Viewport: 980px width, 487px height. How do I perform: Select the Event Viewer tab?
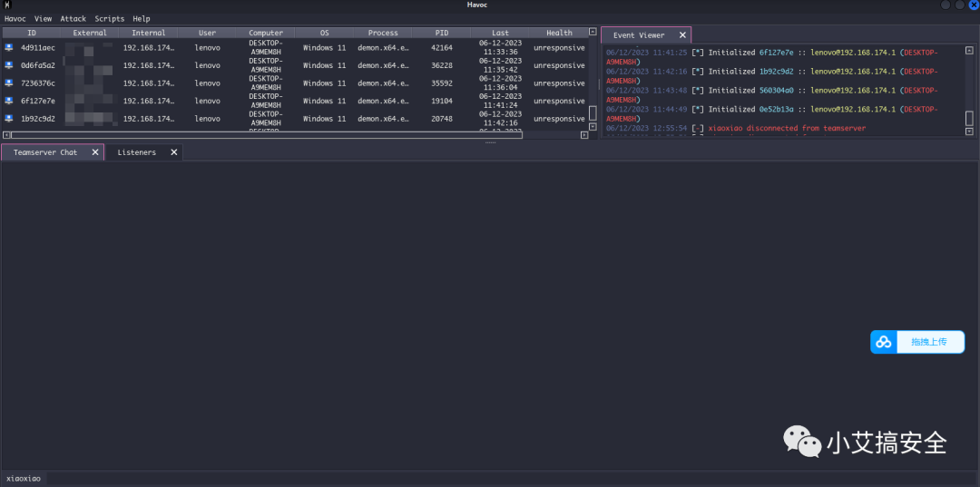tap(639, 35)
